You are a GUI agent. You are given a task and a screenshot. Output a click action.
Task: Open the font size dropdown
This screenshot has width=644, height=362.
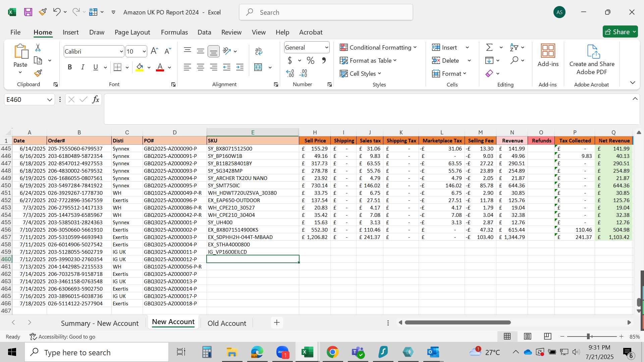point(144,51)
